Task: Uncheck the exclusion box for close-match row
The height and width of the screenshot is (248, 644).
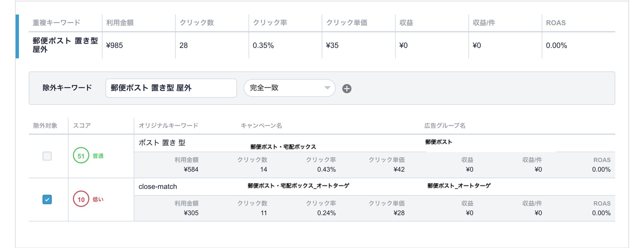Action: [x=47, y=200]
